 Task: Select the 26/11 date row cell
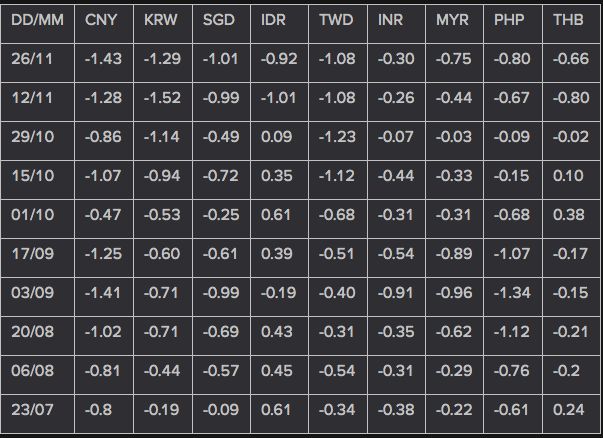37,63
